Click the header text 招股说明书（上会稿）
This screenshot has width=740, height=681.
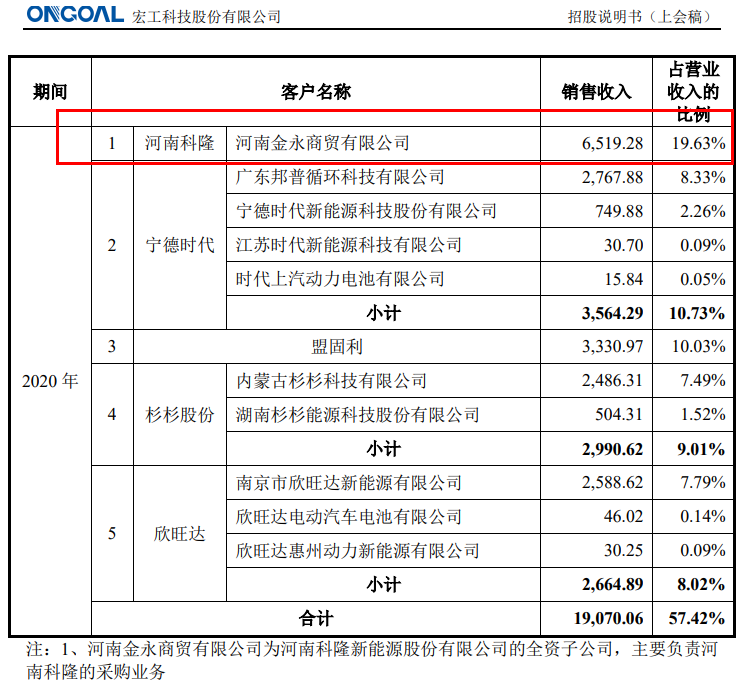tap(639, 17)
